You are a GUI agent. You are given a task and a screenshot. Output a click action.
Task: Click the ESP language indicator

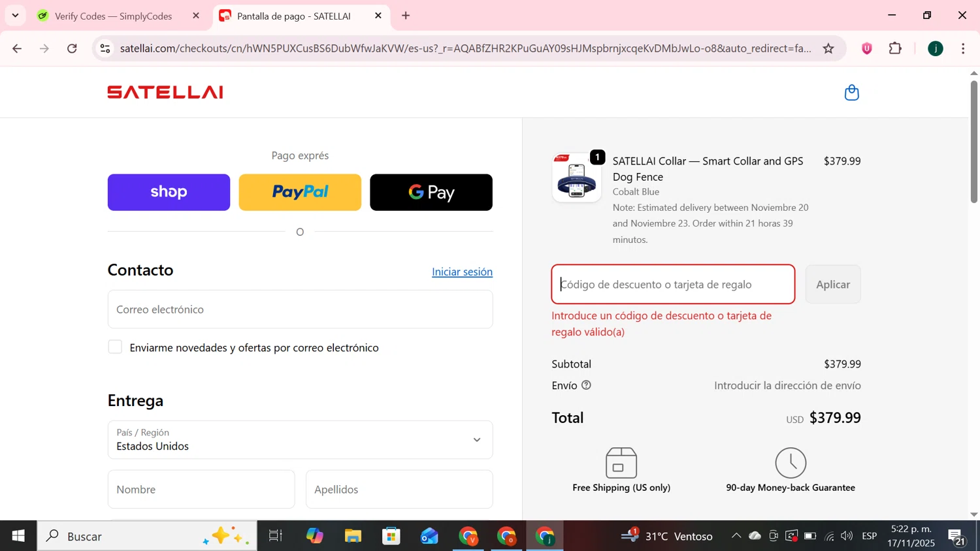pos(869,536)
